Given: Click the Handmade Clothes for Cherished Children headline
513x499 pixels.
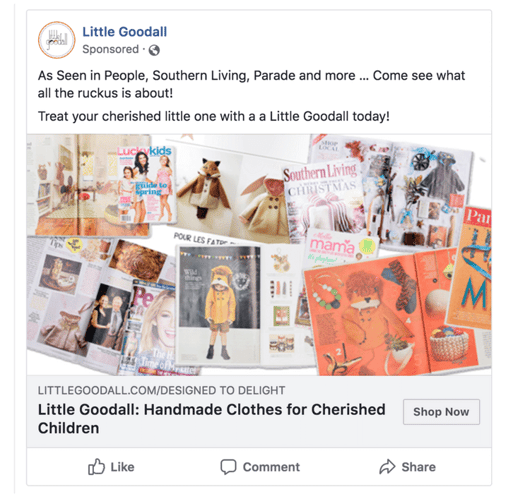Looking at the screenshot, I should click(x=212, y=419).
